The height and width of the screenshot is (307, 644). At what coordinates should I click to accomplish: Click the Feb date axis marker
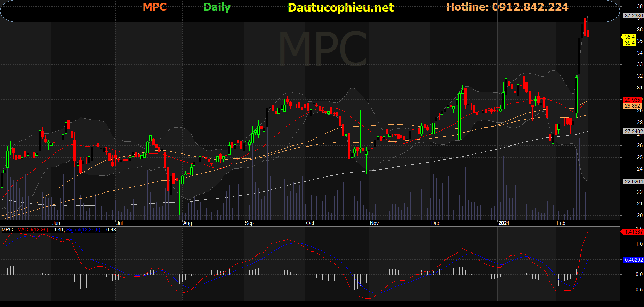coord(561,223)
